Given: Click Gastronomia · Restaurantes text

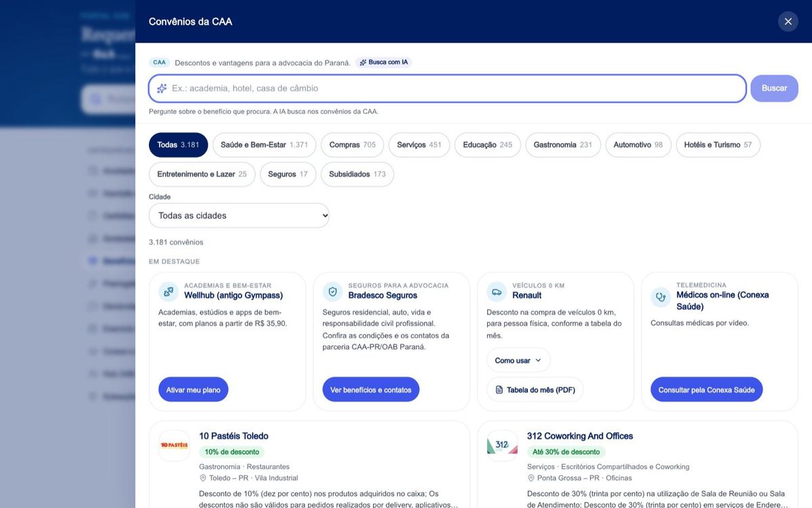Looking at the screenshot, I should coord(244,467).
